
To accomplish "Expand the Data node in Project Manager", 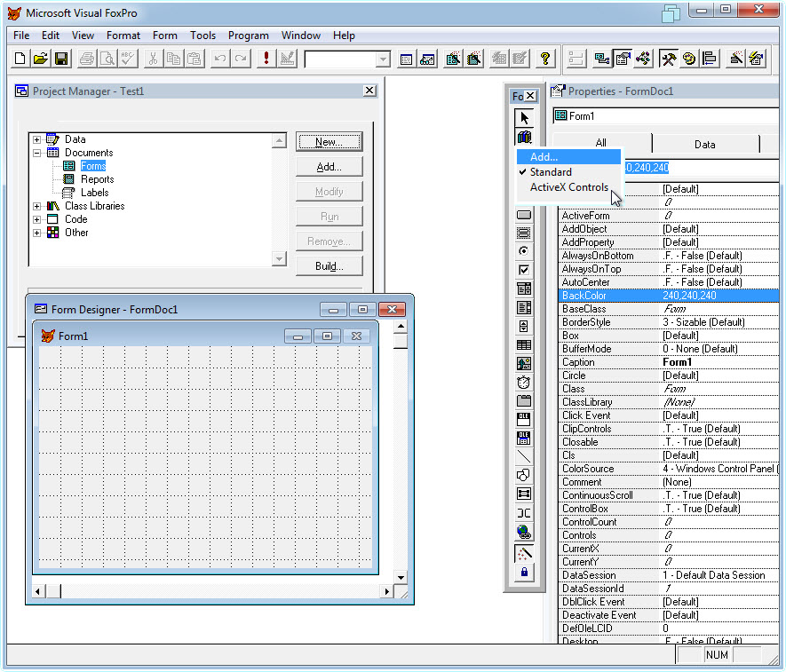I will click(x=37, y=139).
